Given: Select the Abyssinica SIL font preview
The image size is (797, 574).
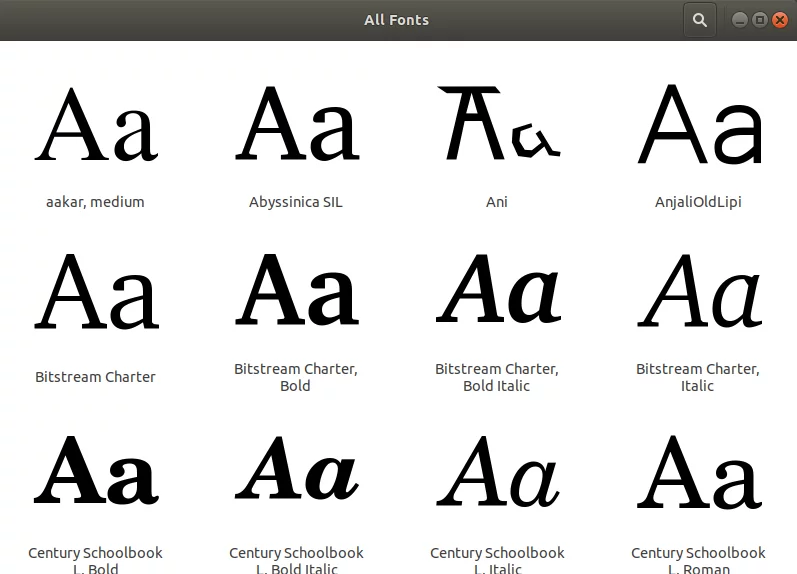Looking at the screenshot, I should [296, 125].
